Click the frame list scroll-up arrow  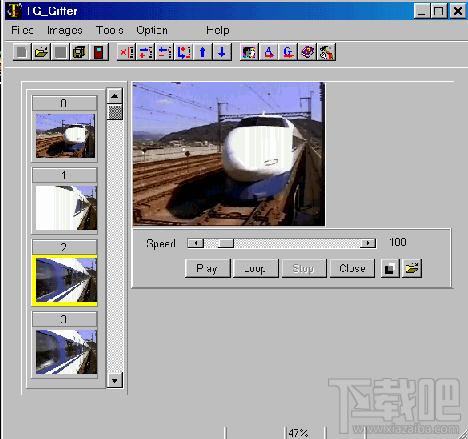[x=115, y=96]
